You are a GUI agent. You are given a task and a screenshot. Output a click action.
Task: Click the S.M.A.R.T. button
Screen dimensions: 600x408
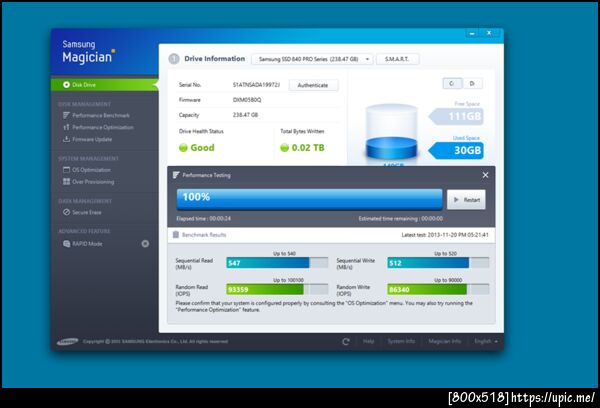click(397, 59)
